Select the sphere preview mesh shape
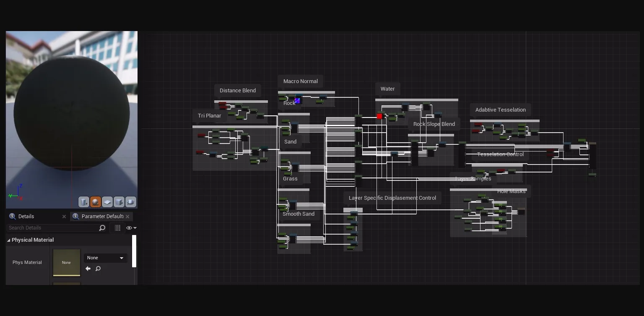 tap(96, 202)
